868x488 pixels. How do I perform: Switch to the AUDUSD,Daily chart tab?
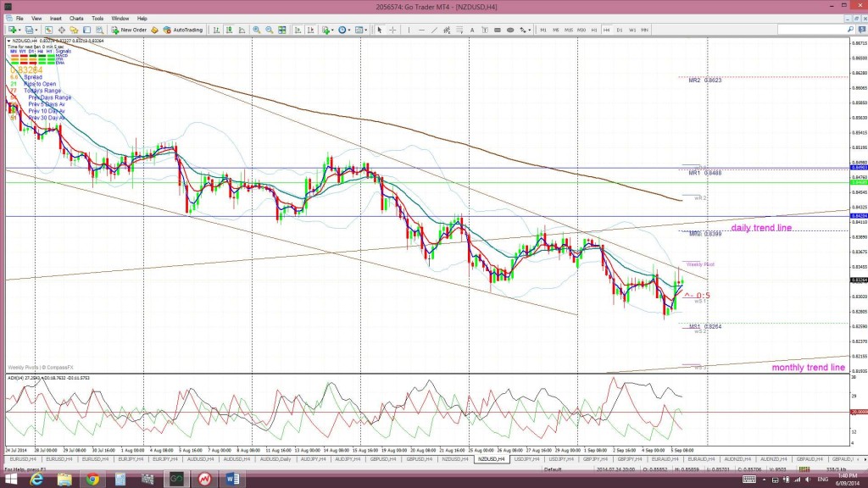coord(276,458)
